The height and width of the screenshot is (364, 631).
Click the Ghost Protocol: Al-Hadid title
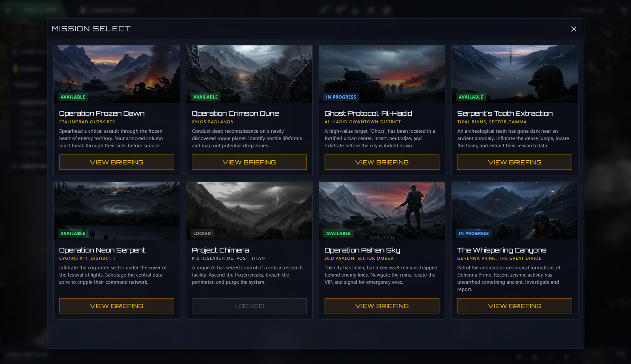pyautogui.click(x=368, y=113)
